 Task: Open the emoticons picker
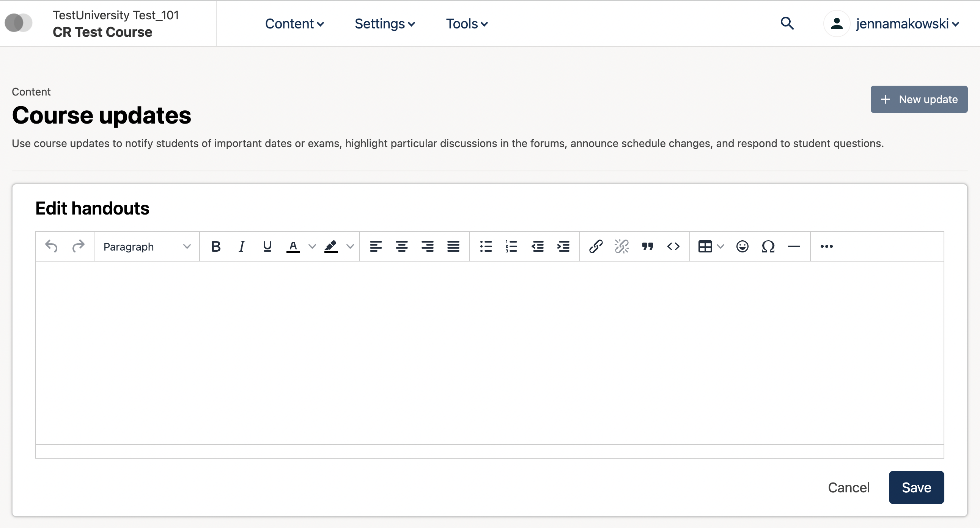click(742, 246)
